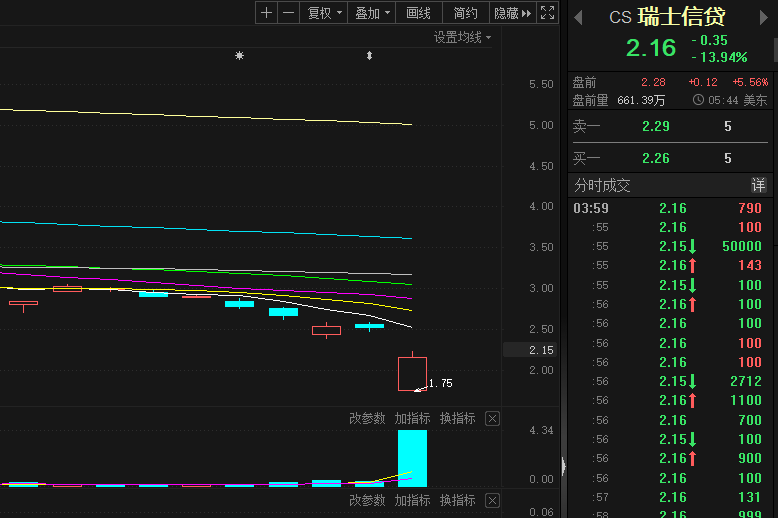Screen dimensions: 778x518
Task: Click 换指标 in the bottom panel
Action: pyautogui.click(x=457, y=500)
